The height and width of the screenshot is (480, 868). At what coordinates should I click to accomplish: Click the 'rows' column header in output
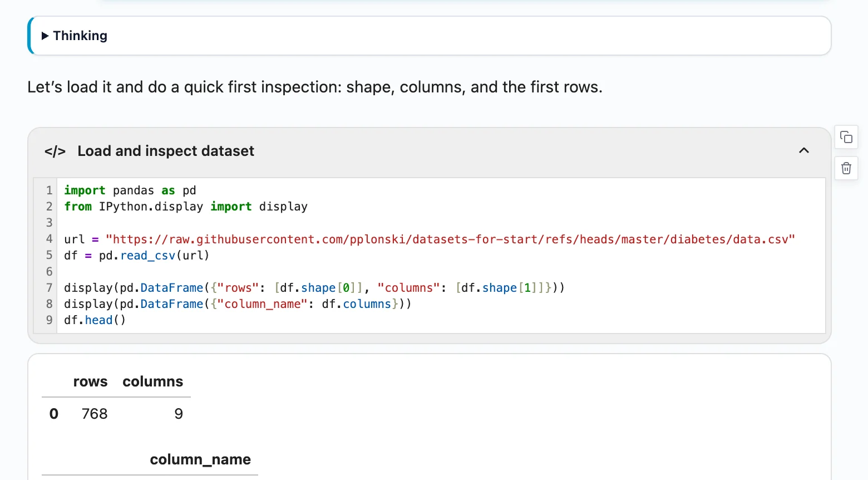[90, 381]
